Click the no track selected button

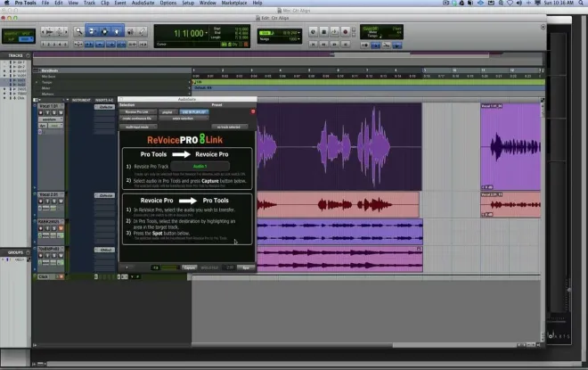pyautogui.click(x=229, y=127)
